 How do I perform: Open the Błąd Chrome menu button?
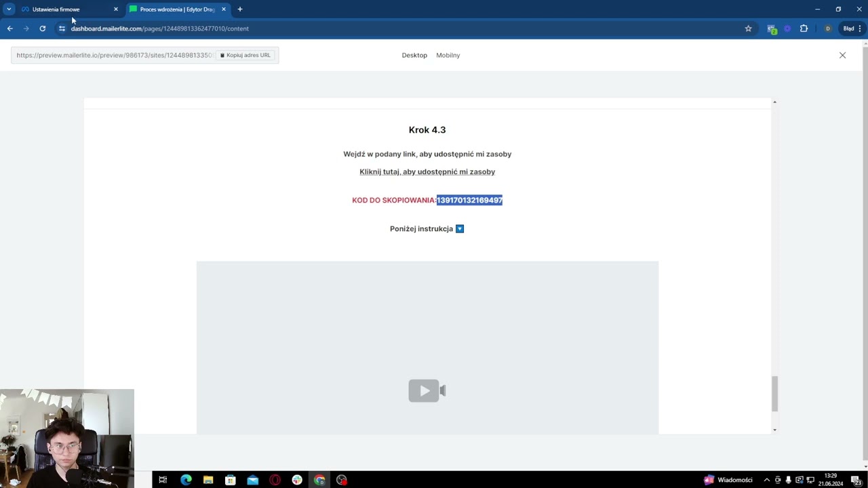pyautogui.click(x=851, y=28)
